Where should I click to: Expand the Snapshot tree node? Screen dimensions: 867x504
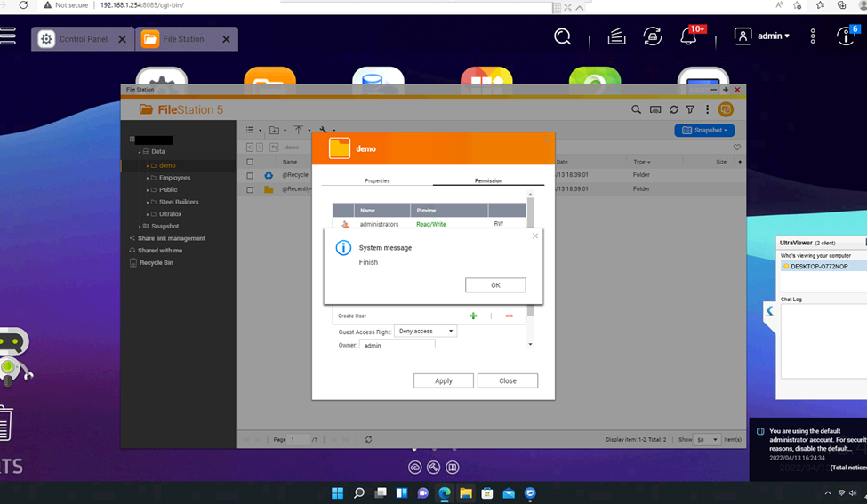(x=140, y=227)
